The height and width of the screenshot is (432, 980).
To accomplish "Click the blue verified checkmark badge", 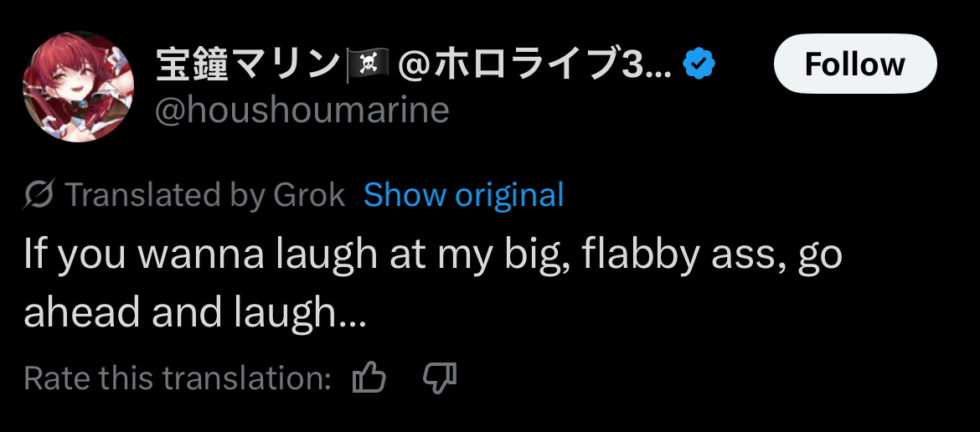I will (699, 64).
